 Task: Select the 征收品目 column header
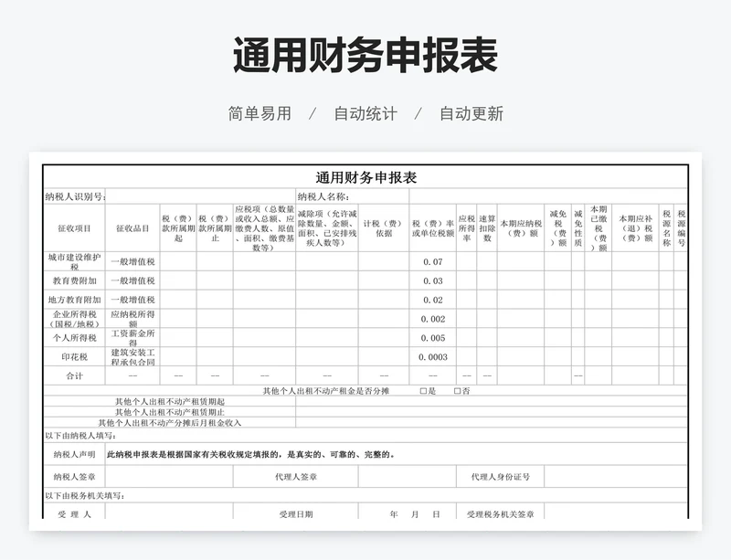pyautogui.click(x=132, y=228)
